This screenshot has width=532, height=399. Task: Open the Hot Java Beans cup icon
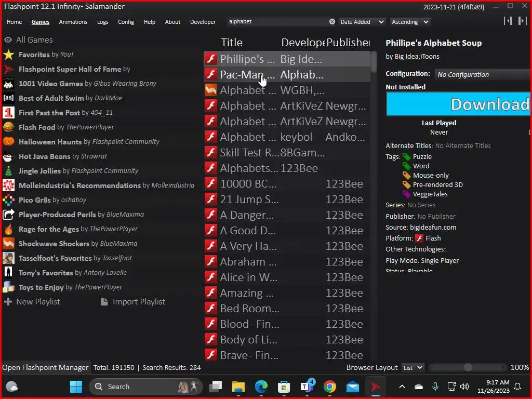[8, 156]
